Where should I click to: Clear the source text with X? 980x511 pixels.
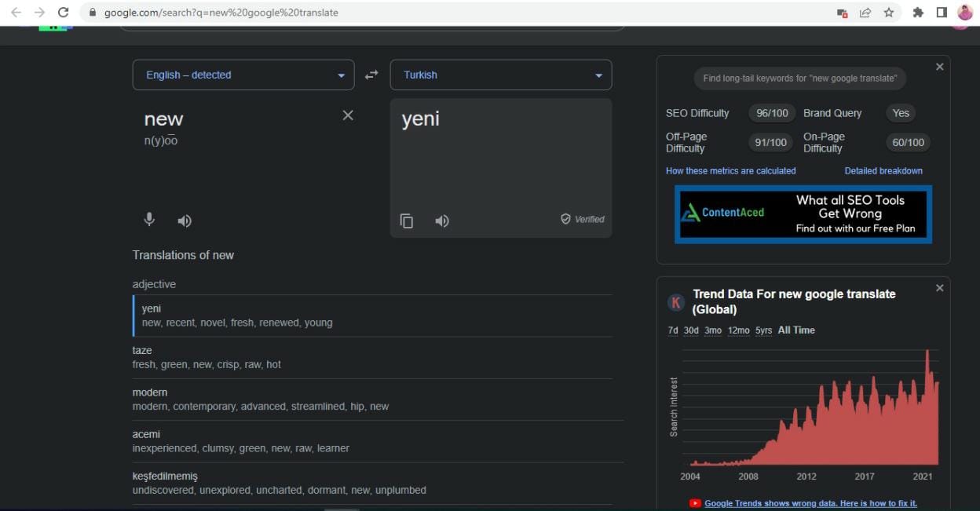[348, 115]
